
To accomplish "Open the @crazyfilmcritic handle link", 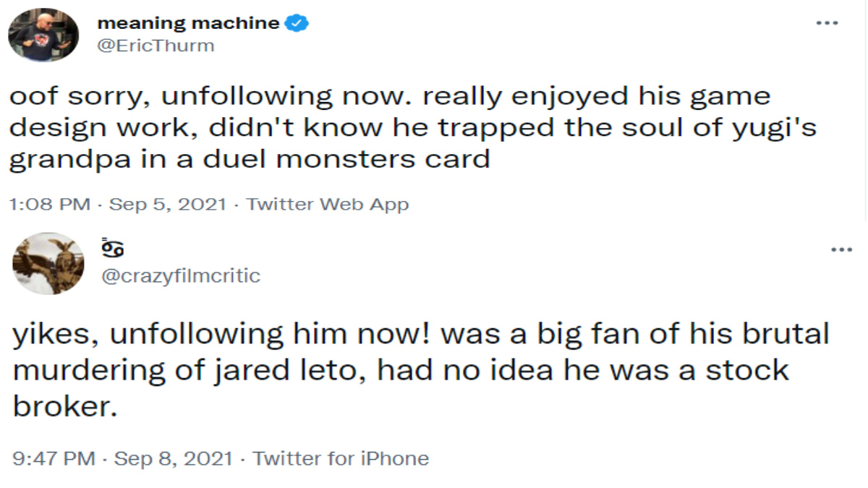I will [x=181, y=275].
